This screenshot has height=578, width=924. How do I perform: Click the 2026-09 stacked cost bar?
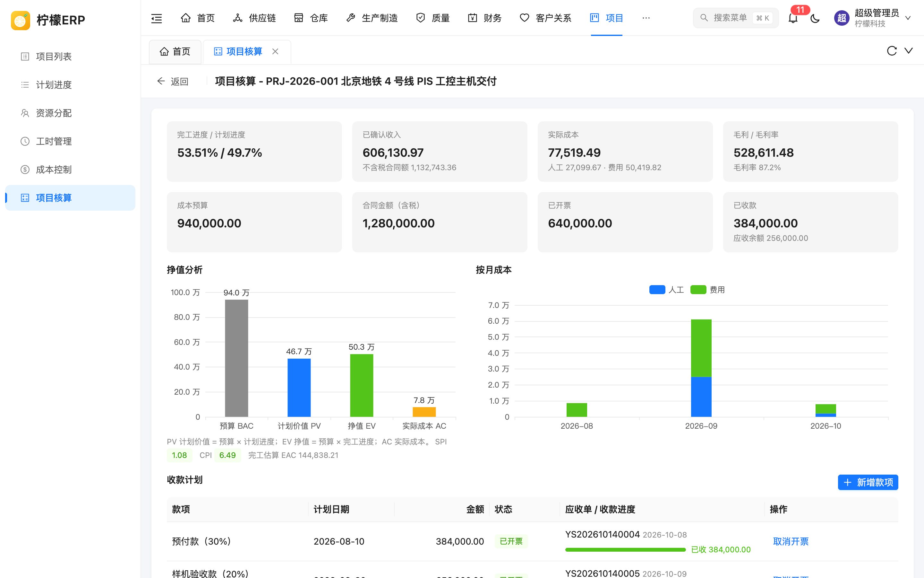pos(701,368)
